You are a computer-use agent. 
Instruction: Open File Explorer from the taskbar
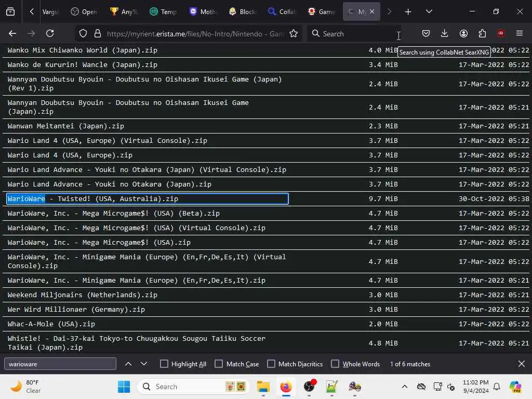263,387
